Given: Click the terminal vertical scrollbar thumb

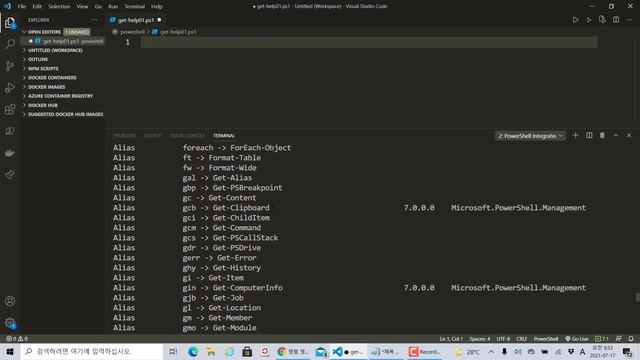Looking at the screenshot, I should coord(638,298).
